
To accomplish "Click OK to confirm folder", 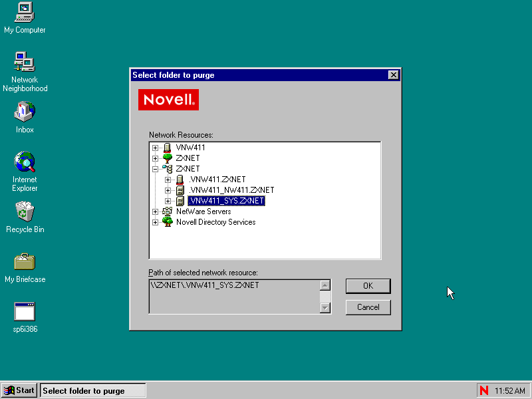I will click(x=368, y=286).
